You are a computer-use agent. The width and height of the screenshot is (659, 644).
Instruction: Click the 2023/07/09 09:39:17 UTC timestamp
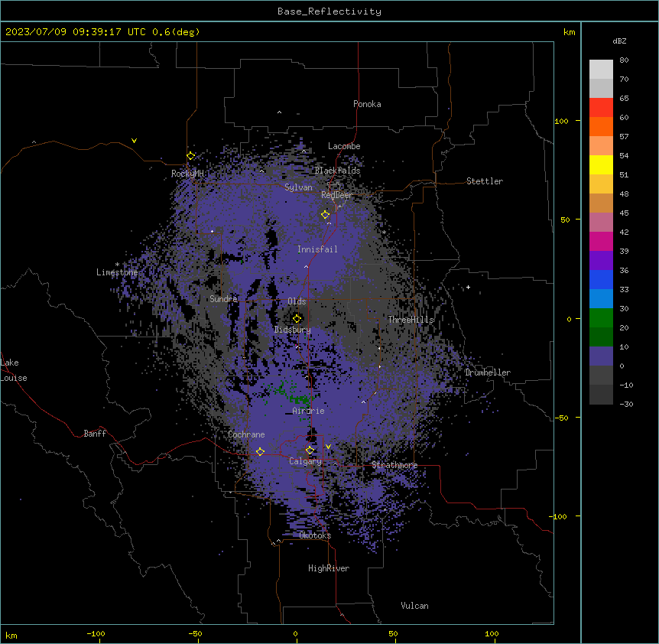click(x=76, y=32)
